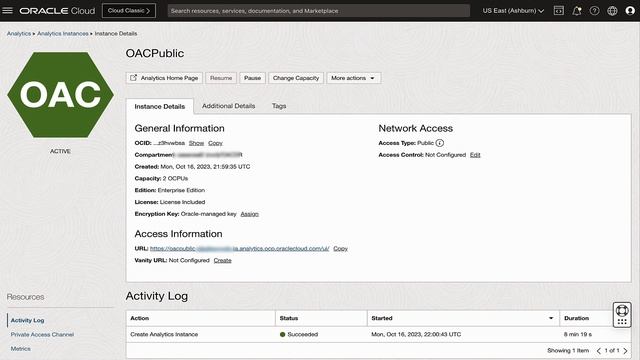Click the Resume button
The height and width of the screenshot is (360, 640).
pyautogui.click(x=221, y=78)
